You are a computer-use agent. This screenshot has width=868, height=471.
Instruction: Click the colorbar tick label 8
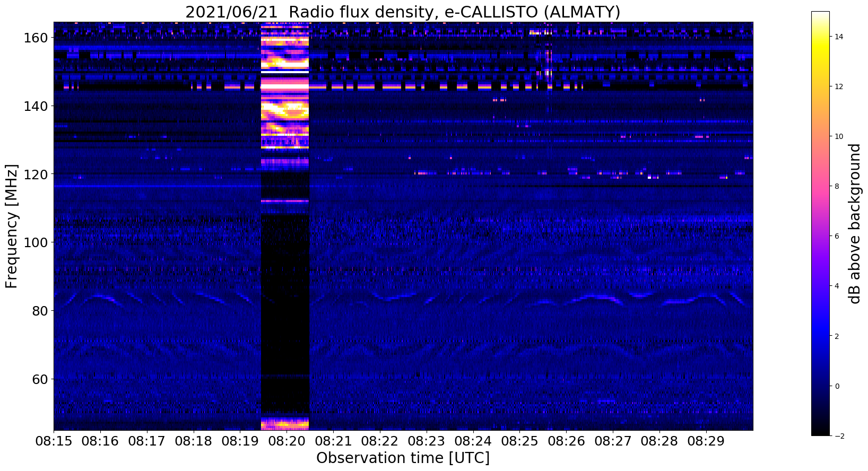[x=837, y=186]
